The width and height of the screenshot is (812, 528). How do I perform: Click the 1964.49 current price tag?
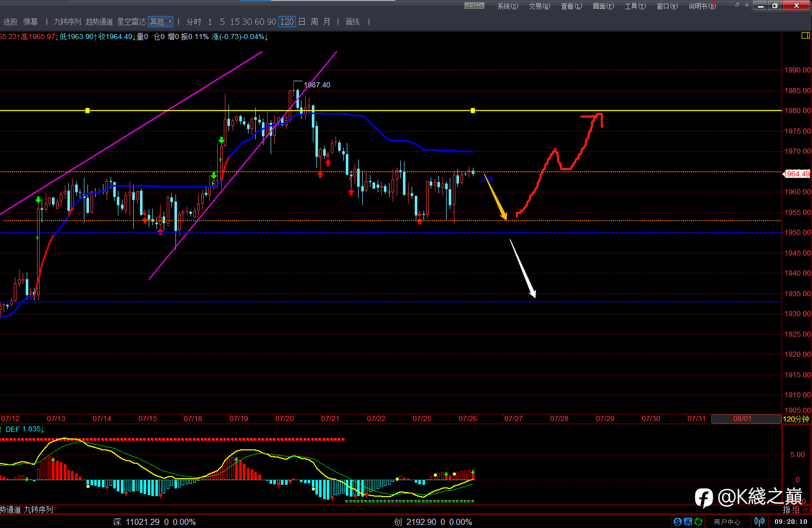[x=797, y=174]
